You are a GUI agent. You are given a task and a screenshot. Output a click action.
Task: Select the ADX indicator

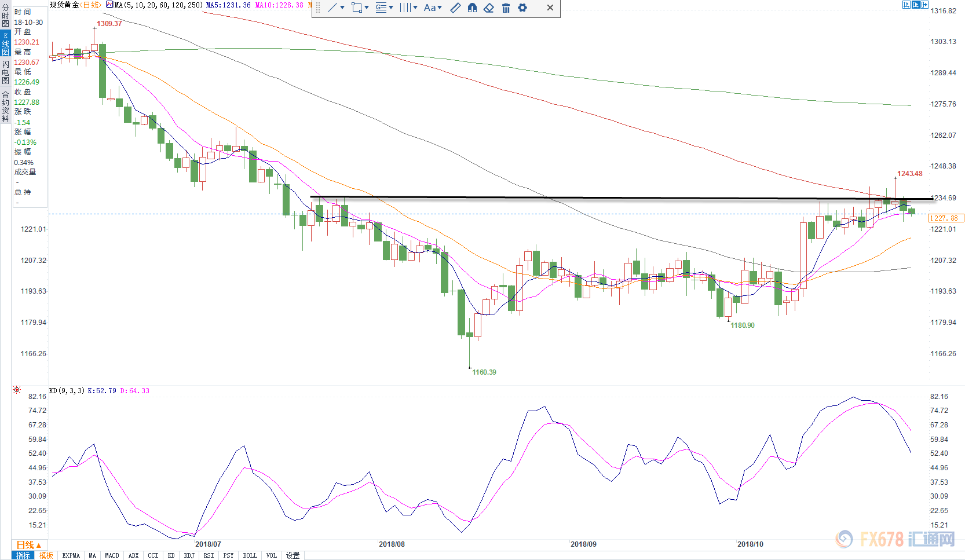tap(134, 555)
